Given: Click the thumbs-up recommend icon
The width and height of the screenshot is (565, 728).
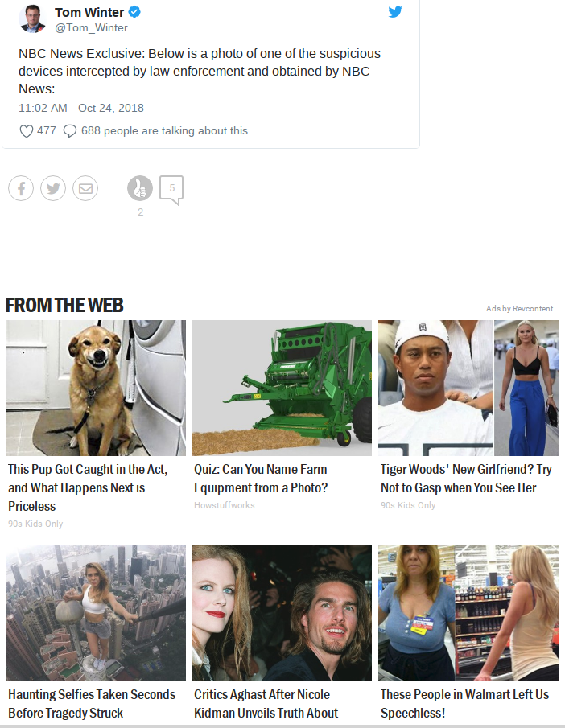Looking at the screenshot, I should pos(140,189).
